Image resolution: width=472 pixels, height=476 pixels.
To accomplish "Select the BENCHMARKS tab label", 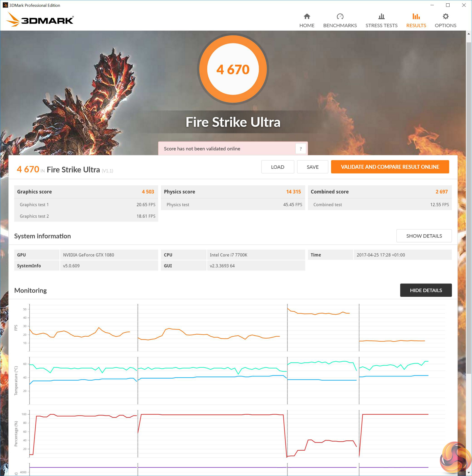I will click(340, 26).
